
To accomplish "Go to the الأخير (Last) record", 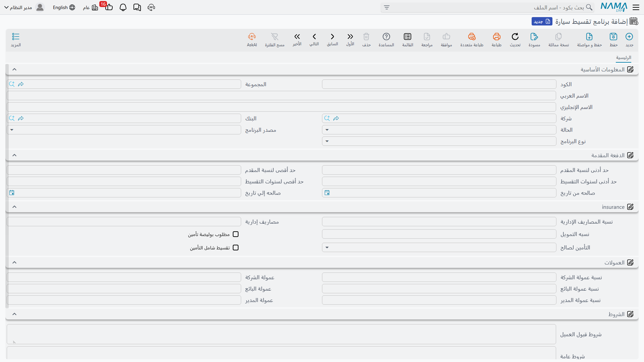I will pos(297,37).
